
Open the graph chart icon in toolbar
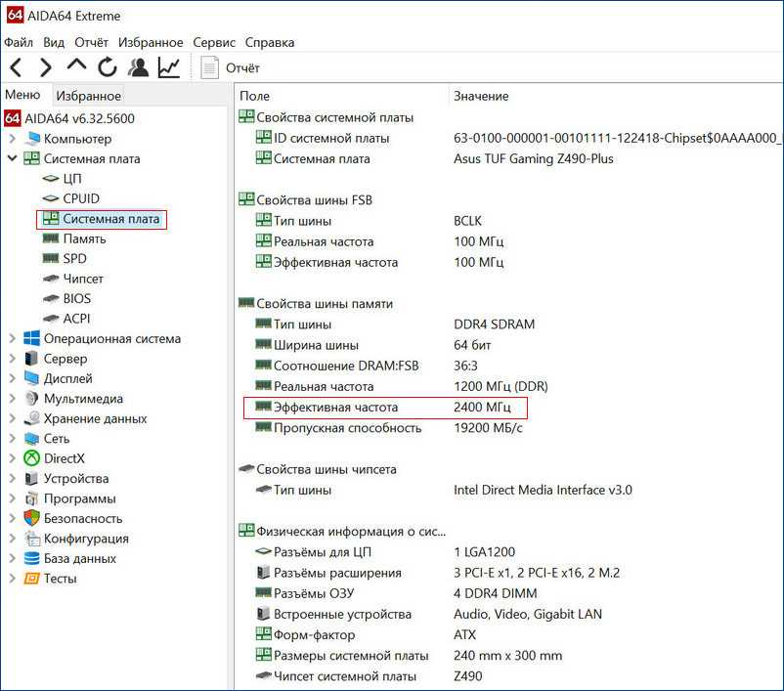pyautogui.click(x=169, y=67)
